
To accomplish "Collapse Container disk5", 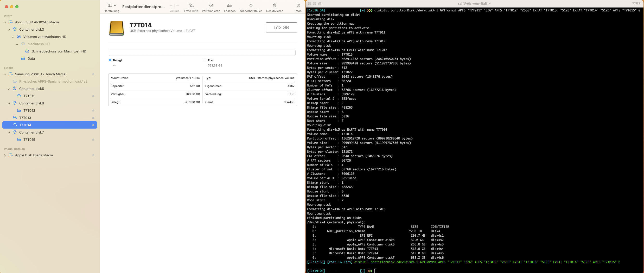I will pyautogui.click(x=9, y=89).
